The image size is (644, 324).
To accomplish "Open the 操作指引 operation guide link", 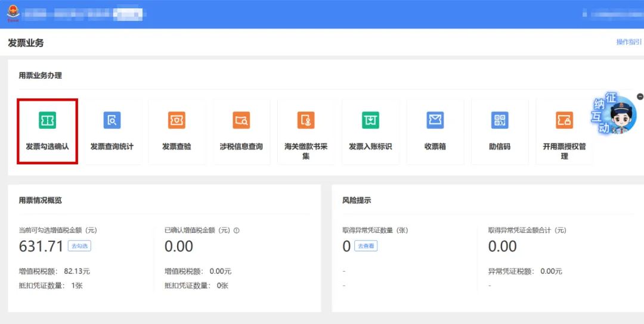I will click(x=628, y=42).
